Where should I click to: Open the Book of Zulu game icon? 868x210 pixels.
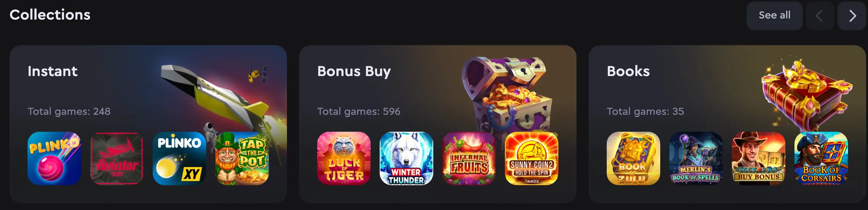click(633, 158)
